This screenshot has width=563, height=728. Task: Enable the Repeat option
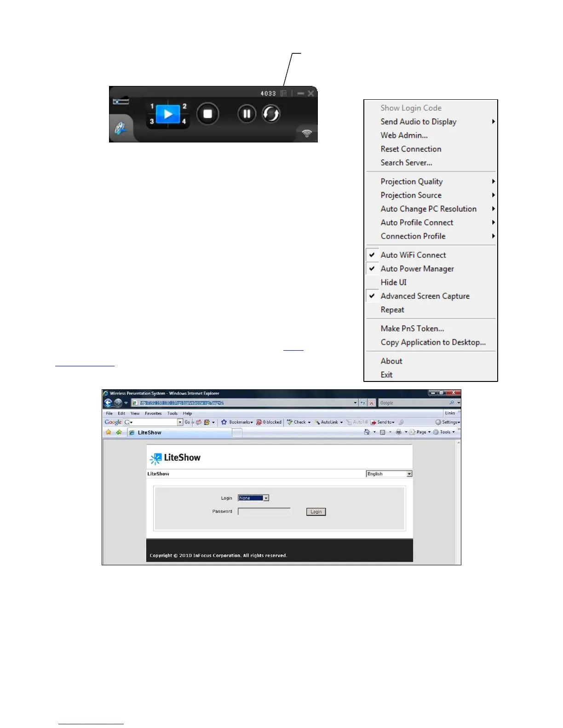[392, 310]
